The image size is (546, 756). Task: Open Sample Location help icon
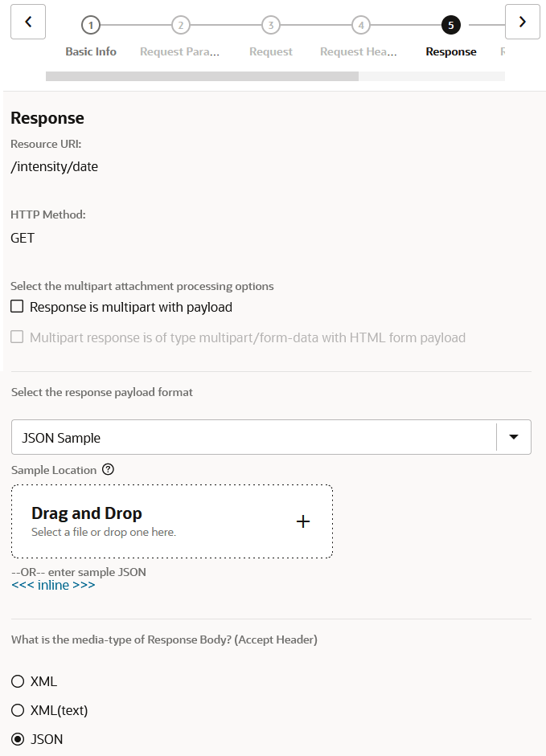pyautogui.click(x=108, y=469)
